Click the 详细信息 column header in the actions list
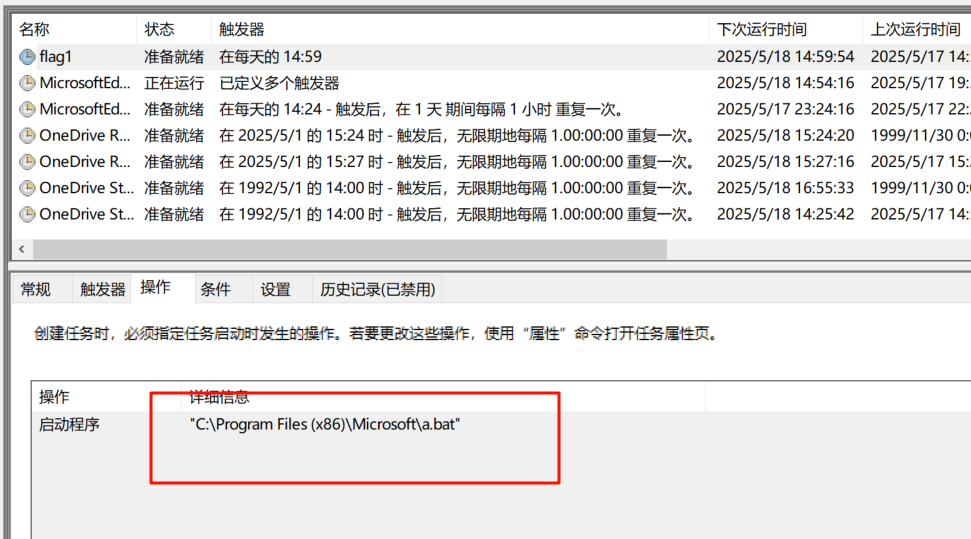Screen dimensions: 971x539 click(219, 397)
